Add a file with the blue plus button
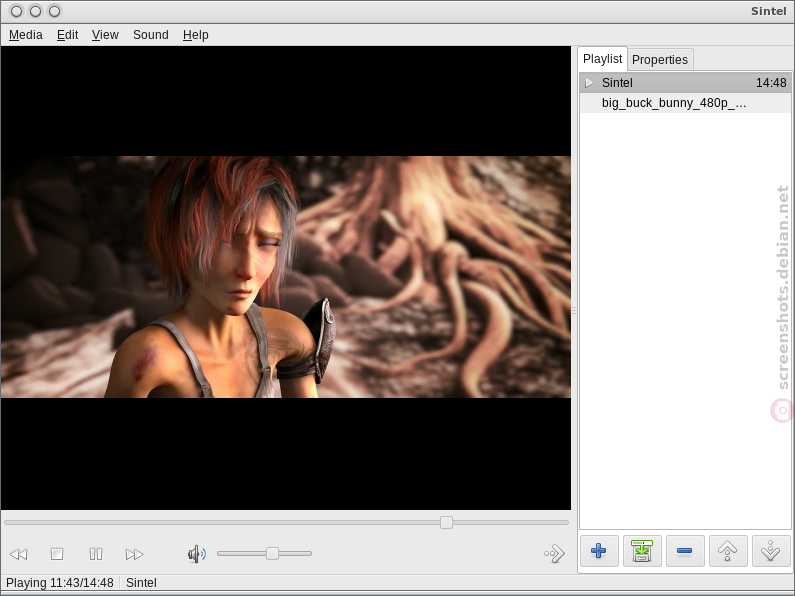Screen dimensions: 795x596 [599, 550]
